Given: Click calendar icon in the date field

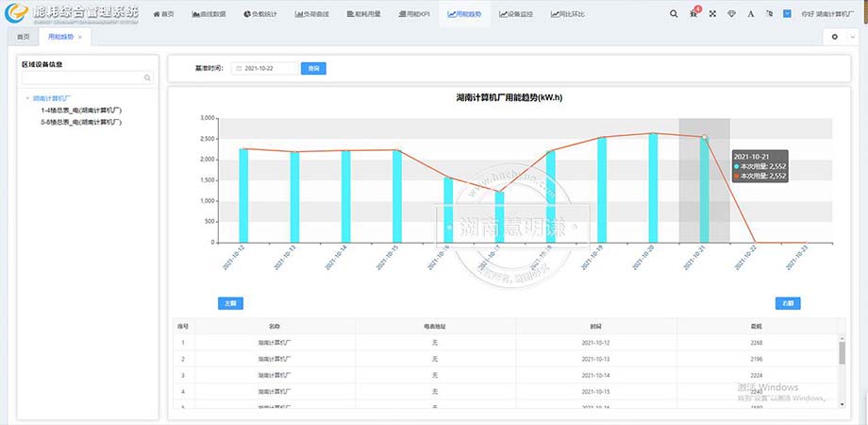Looking at the screenshot, I should [x=238, y=69].
